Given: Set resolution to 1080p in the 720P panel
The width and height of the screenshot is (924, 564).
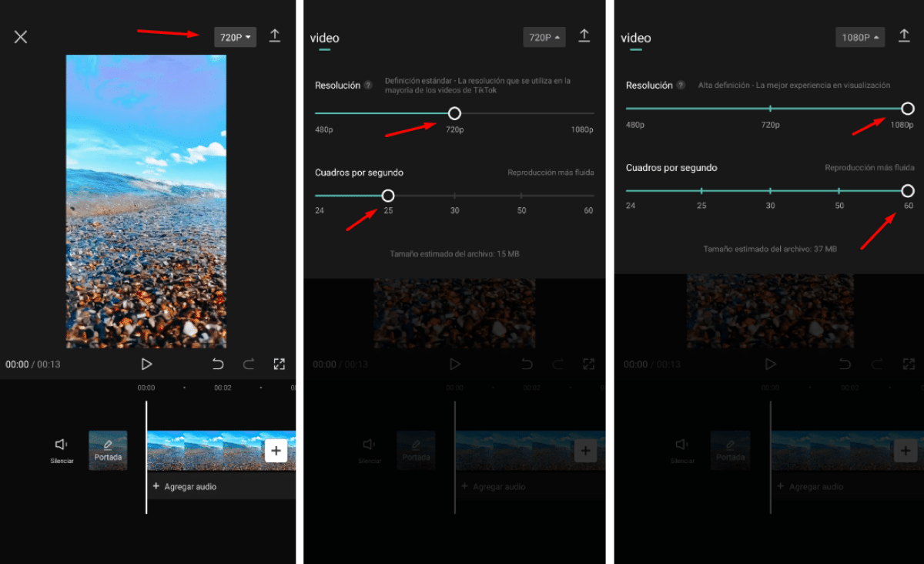Looking at the screenshot, I should 582,129.
